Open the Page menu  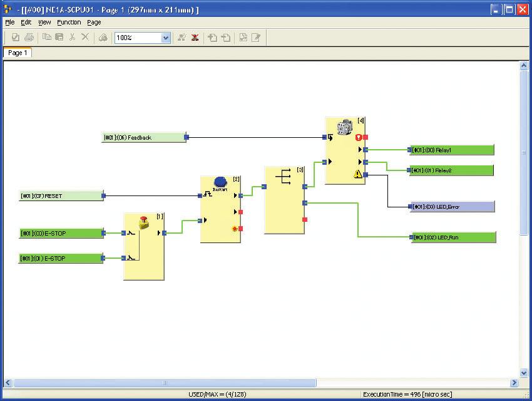(94, 23)
